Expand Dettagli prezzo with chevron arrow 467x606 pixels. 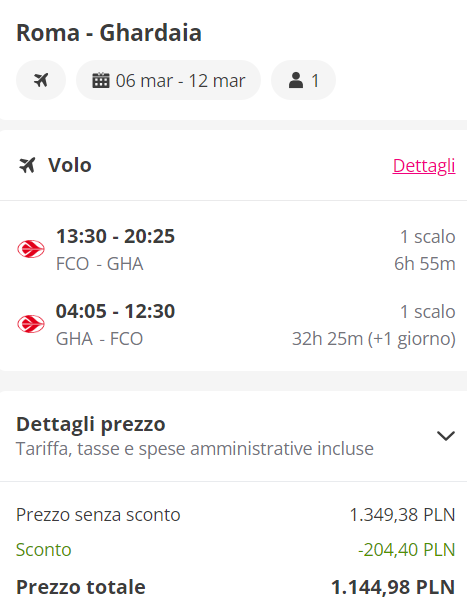(446, 436)
